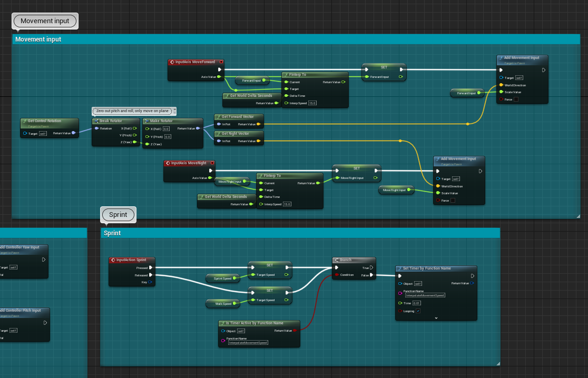The image size is (588, 378).
Task: Expand the Set Timer by Function Name advanced pins
Action: tap(436, 318)
